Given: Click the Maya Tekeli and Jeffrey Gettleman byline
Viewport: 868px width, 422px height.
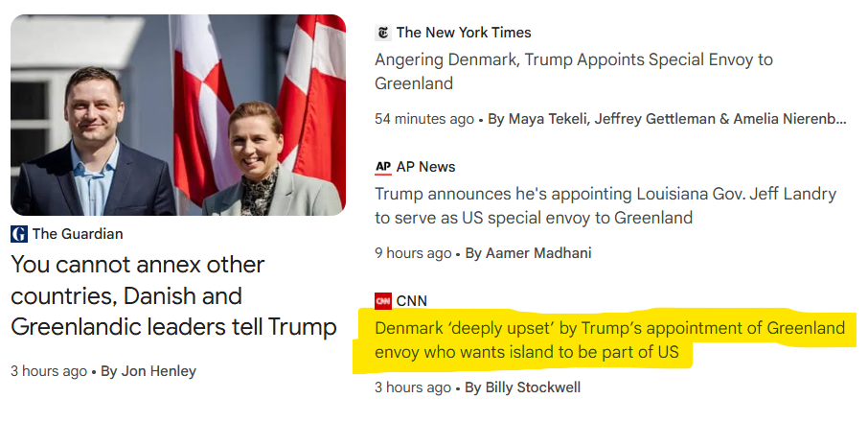Looking at the screenshot, I should click(x=668, y=119).
